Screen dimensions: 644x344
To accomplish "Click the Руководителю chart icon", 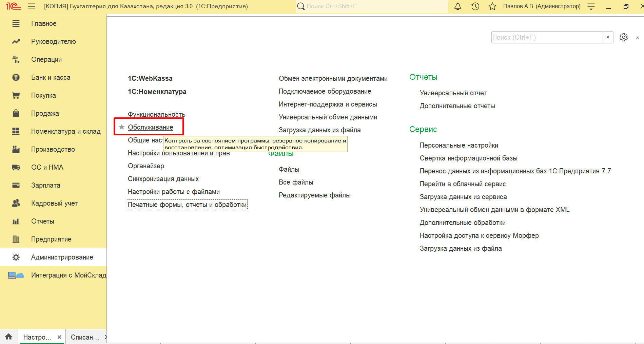I will pyautogui.click(x=16, y=41).
